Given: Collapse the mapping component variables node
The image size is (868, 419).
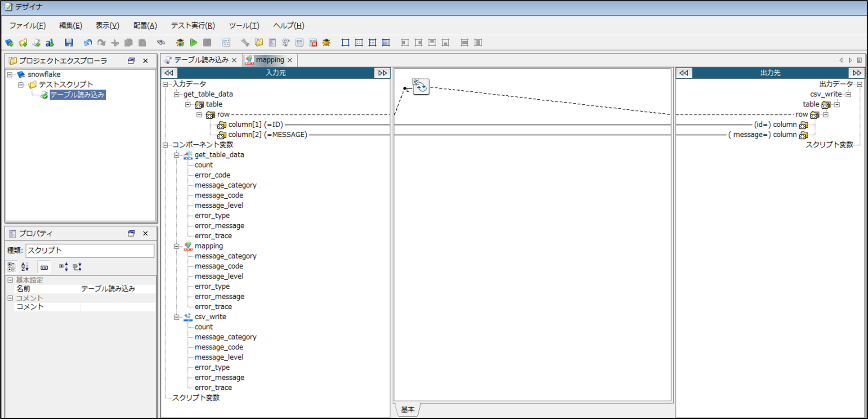Looking at the screenshot, I should [177, 246].
